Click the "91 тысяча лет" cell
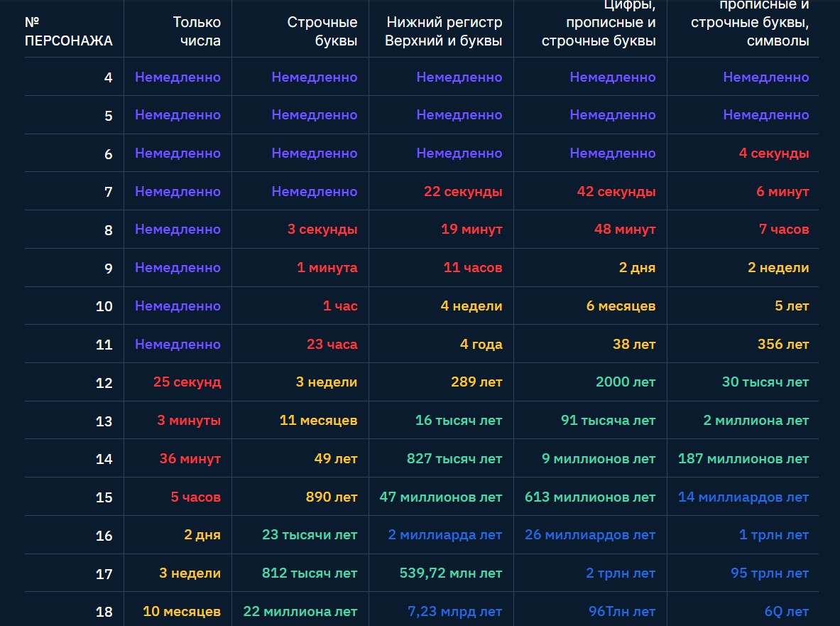The height and width of the screenshot is (626, 840). click(608, 421)
